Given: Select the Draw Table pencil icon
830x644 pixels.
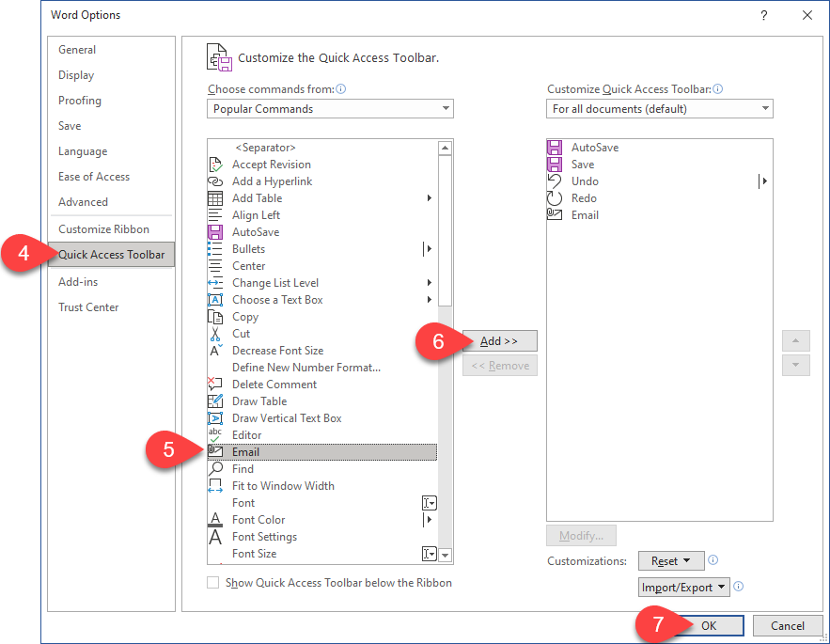Looking at the screenshot, I should 215,401.
